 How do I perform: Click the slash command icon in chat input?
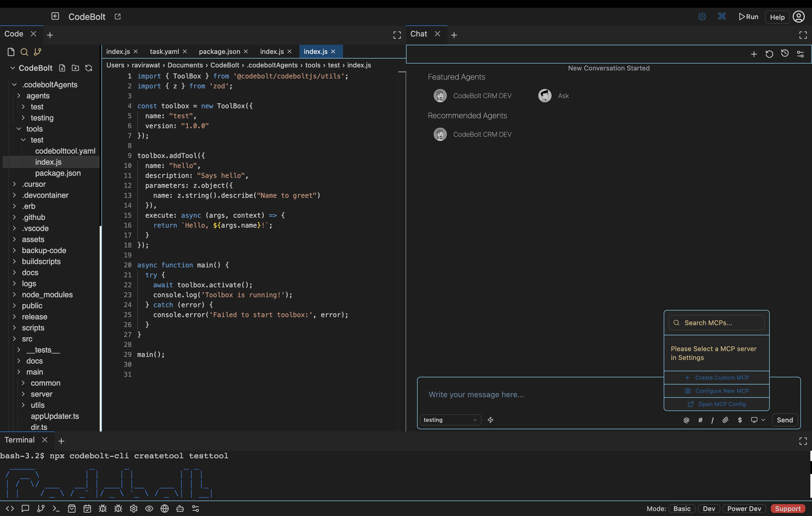tap(713, 420)
